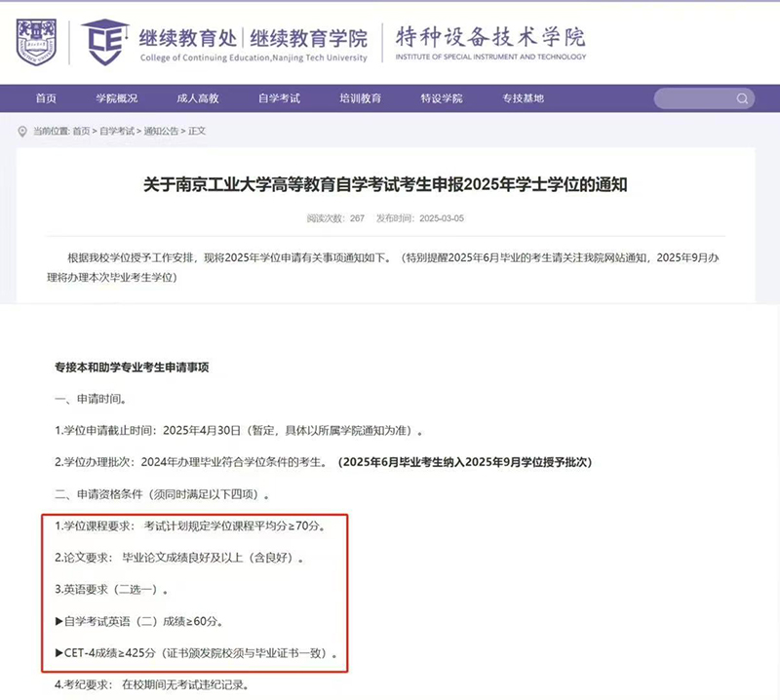
Task: Click the magnifier search icon
Action: (743, 98)
